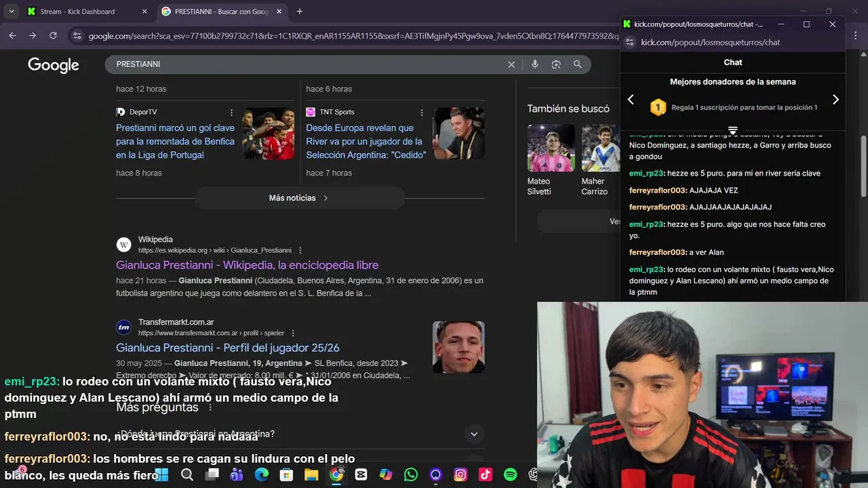Viewport: 868px width, 488px height.
Task: Go to the Google logo homepage
Action: click(54, 65)
